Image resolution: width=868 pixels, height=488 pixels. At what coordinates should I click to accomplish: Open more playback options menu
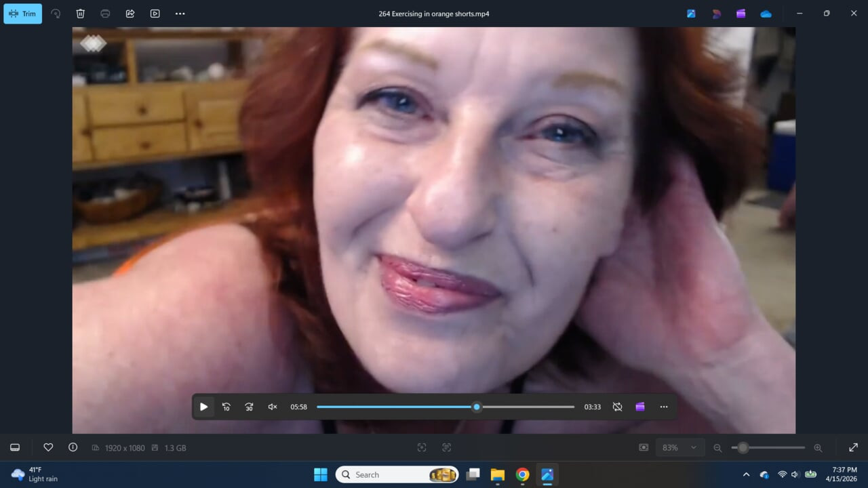664,407
